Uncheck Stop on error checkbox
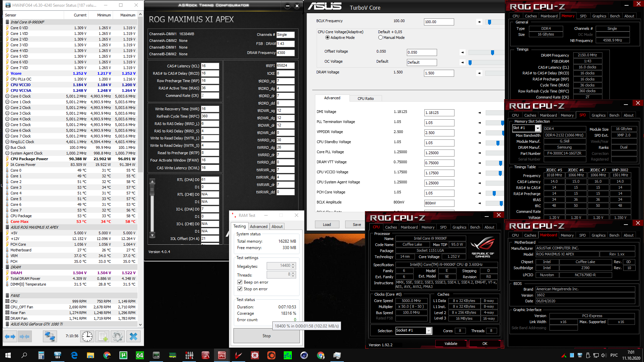This screenshot has width=644, height=362. coord(240,289)
